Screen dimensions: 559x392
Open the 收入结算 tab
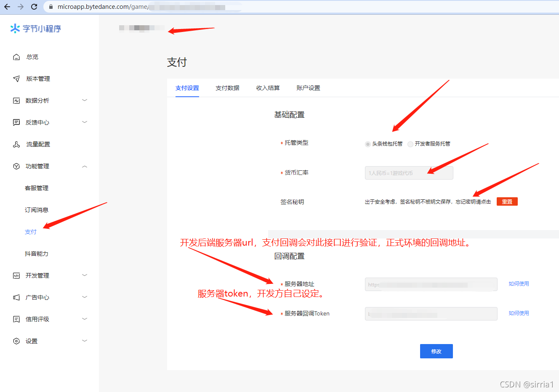268,88
